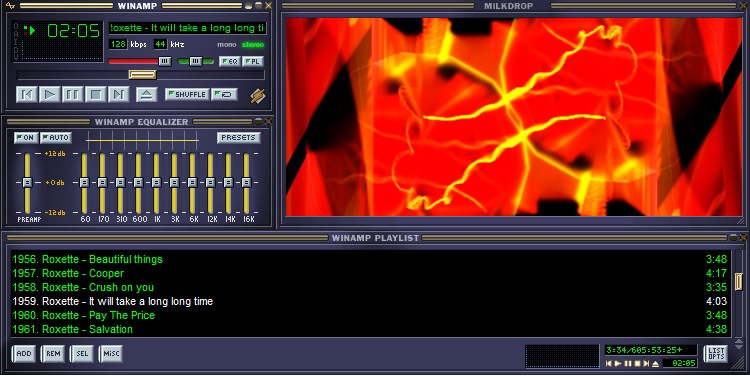Click the 310 Hz equalizer band knob
The image size is (750, 376).
[x=120, y=182]
